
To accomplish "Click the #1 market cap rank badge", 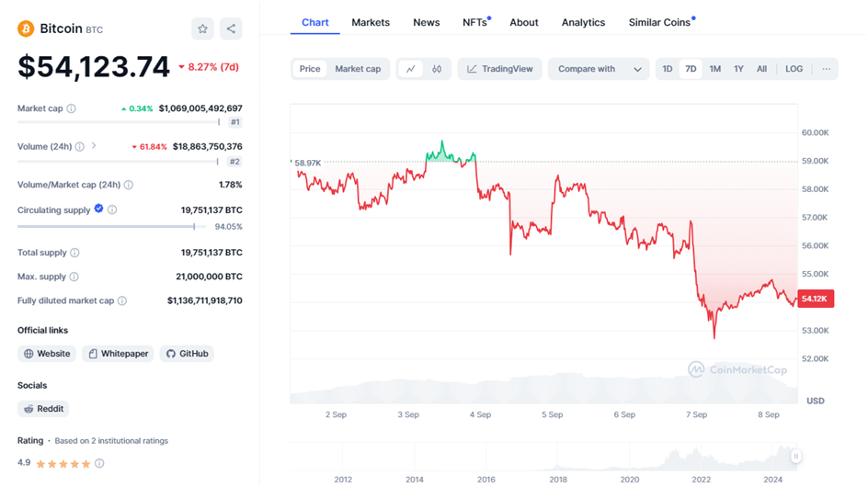I will coord(235,122).
